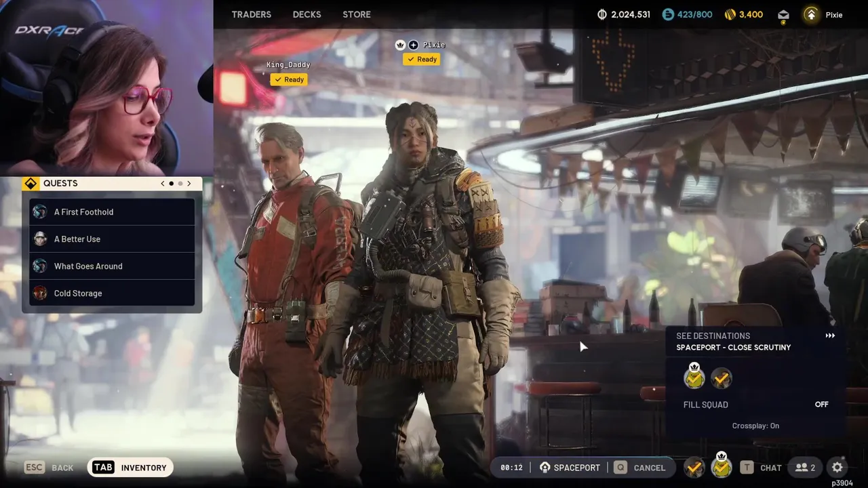868x488 pixels.
Task: Open the STORE tab
Action: 357,14
